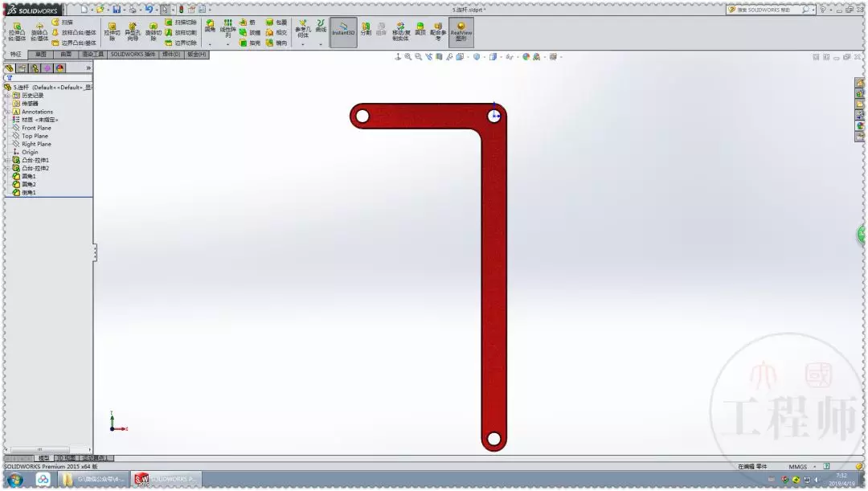This screenshot has width=868, height=491.
Task: Switch to the Weldments ribbon tab
Action: pyautogui.click(x=170, y=55)
